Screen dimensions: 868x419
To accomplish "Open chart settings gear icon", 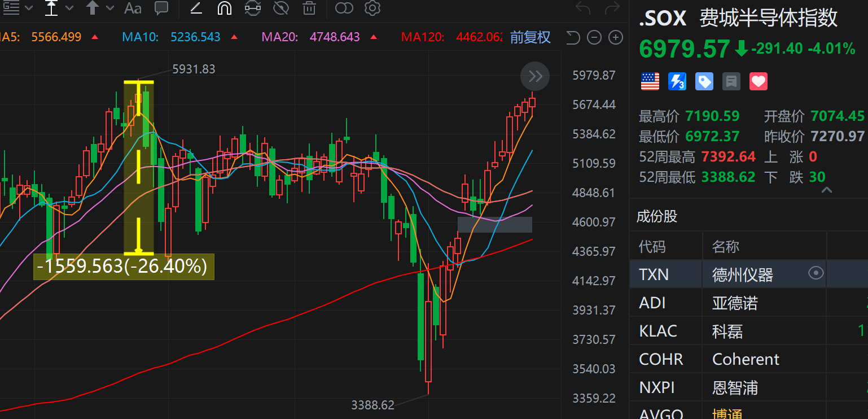I will point(372,8).
